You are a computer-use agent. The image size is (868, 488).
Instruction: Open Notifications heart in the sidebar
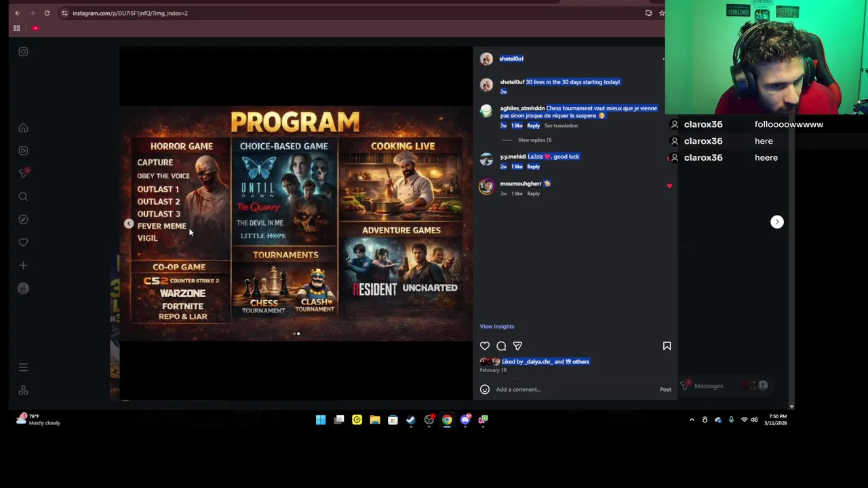click(23, 242)
